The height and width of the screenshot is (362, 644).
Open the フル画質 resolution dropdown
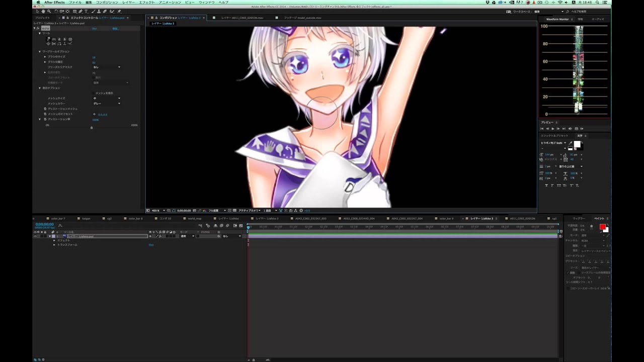pyautogui.click(x=216, y=211)
